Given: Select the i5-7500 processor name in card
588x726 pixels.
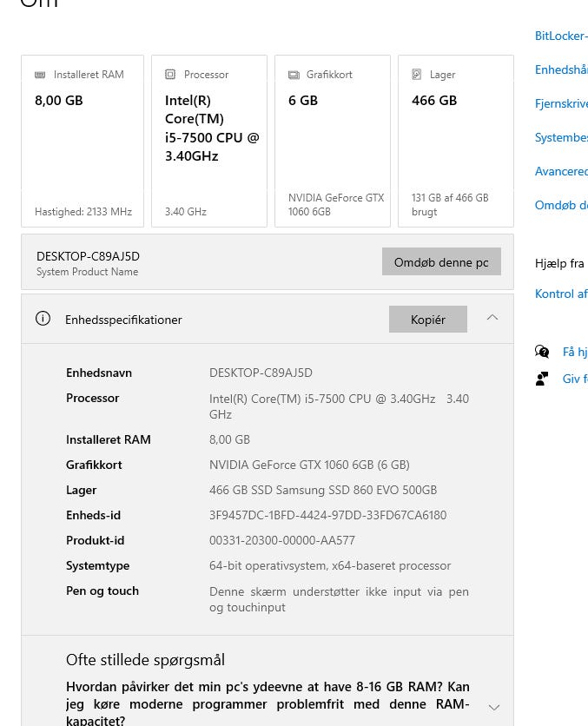Looking at the screenshot, I should point(212,129).
